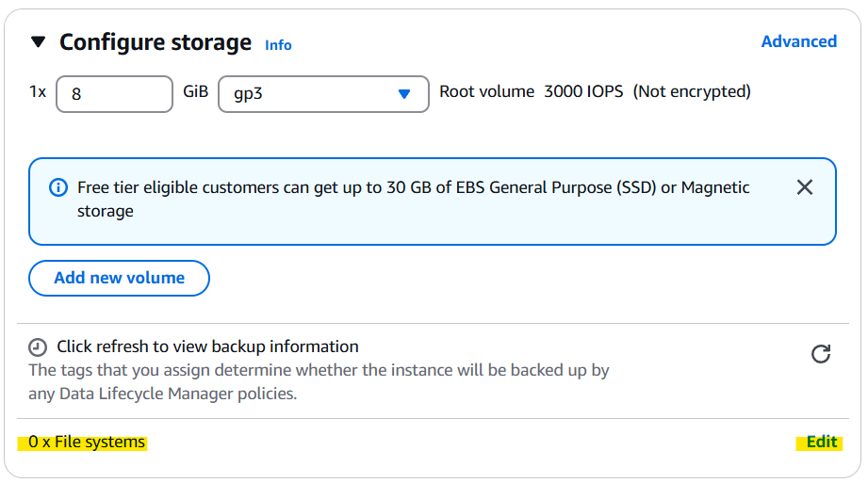The image size is (868, 483).
Task: Refresh backup information with the reload icon
Action: click(821, 354)
